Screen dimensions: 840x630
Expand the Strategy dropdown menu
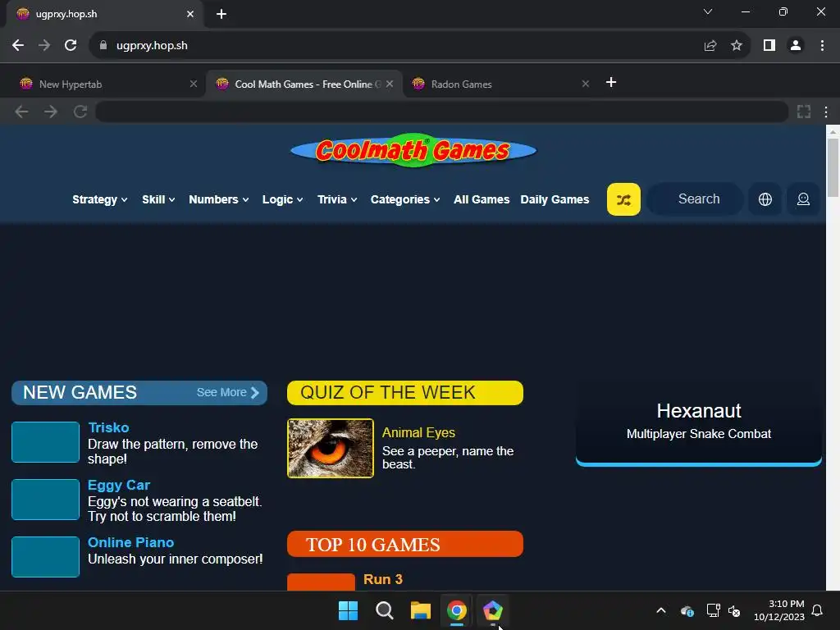[x=99, y=199]
